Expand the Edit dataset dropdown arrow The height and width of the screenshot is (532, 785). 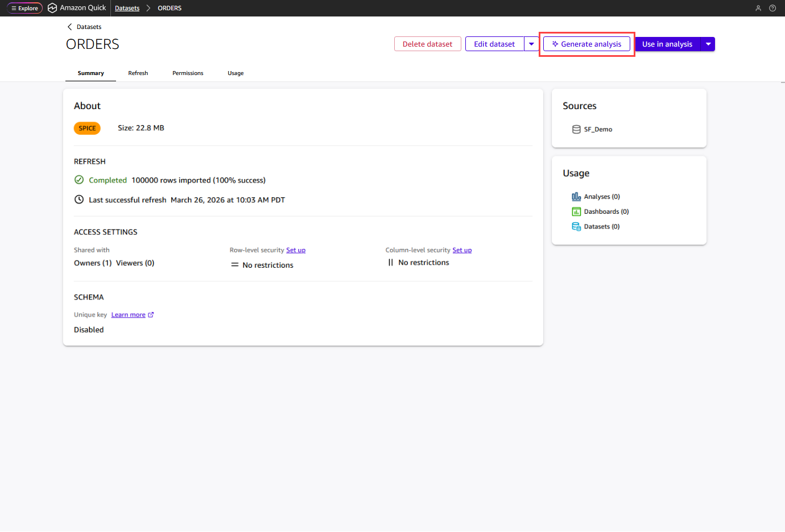click(x=531, y=44)
